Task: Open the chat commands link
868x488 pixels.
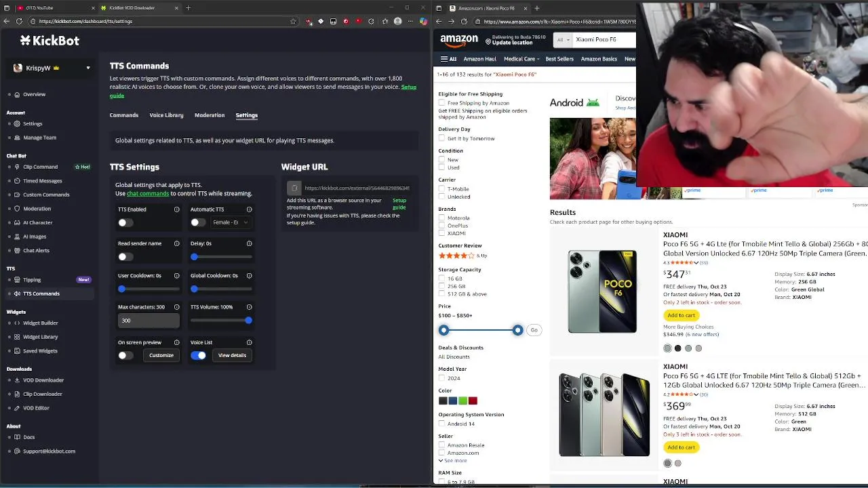Action: click(148, 194)
